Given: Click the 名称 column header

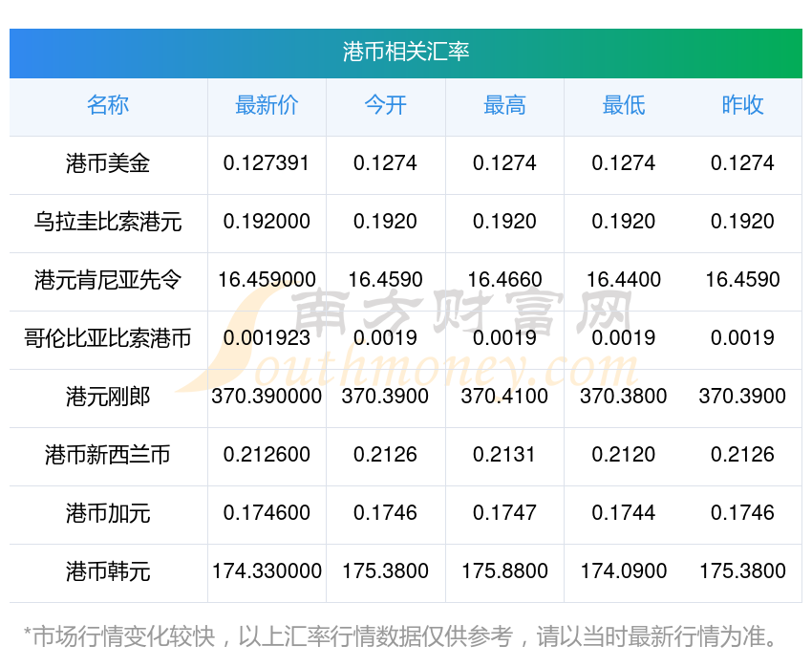Looking at the screenshot, I should click(x=108, y=105).
